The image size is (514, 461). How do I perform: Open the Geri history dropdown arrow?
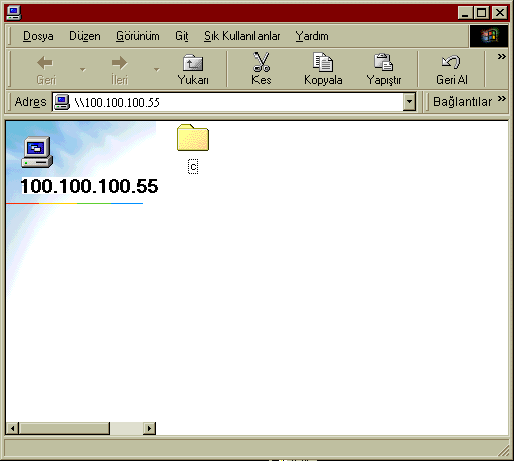[x=83, y=70]
